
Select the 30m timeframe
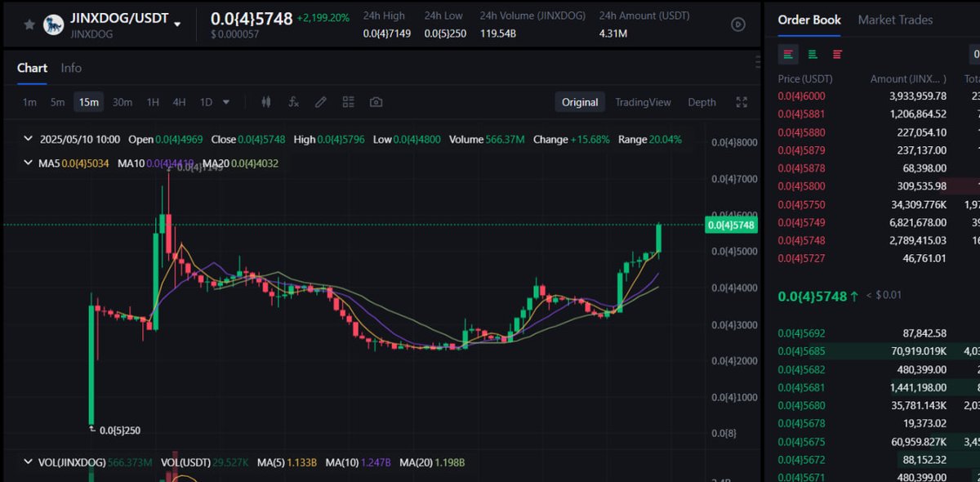tap(122, 102)
